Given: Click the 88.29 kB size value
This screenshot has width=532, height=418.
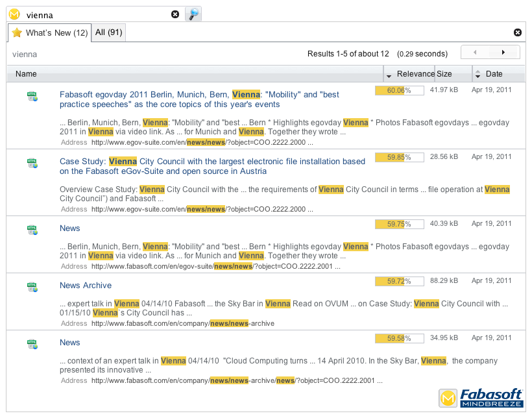Looking at the screenshot, I should pyautogui.click(x=444, y=280).
